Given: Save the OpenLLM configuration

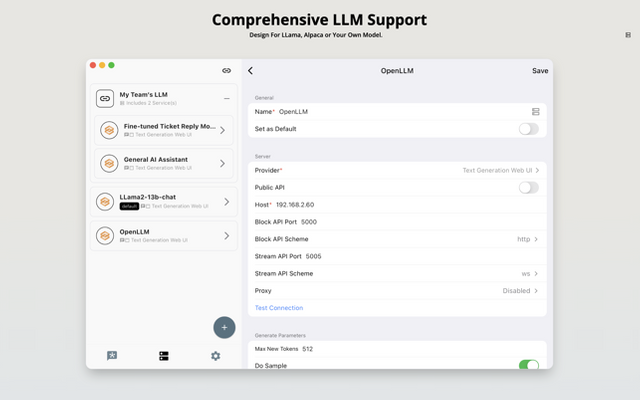Looking at the screenshot, I should pos(540,71).
